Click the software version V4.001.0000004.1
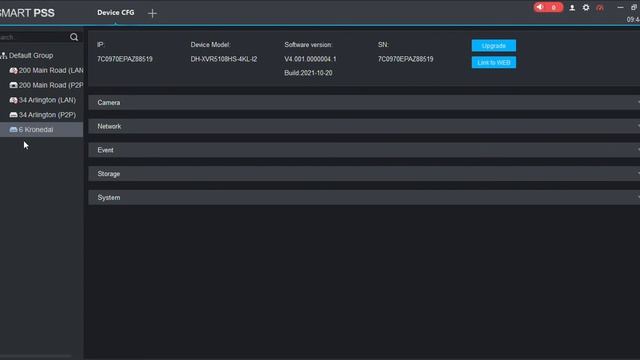Viewport: 640px width, 360px height. point(310,59)
